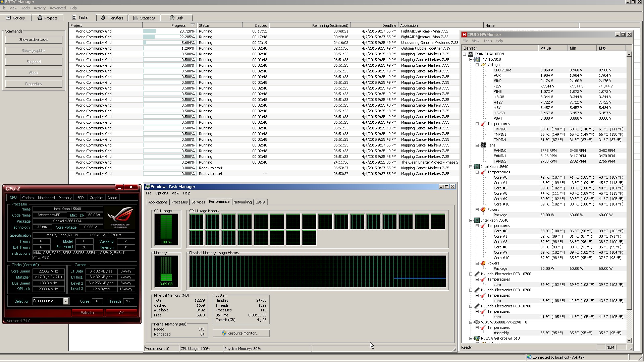Open the Mainboard tab in CPU-Z

46,198
